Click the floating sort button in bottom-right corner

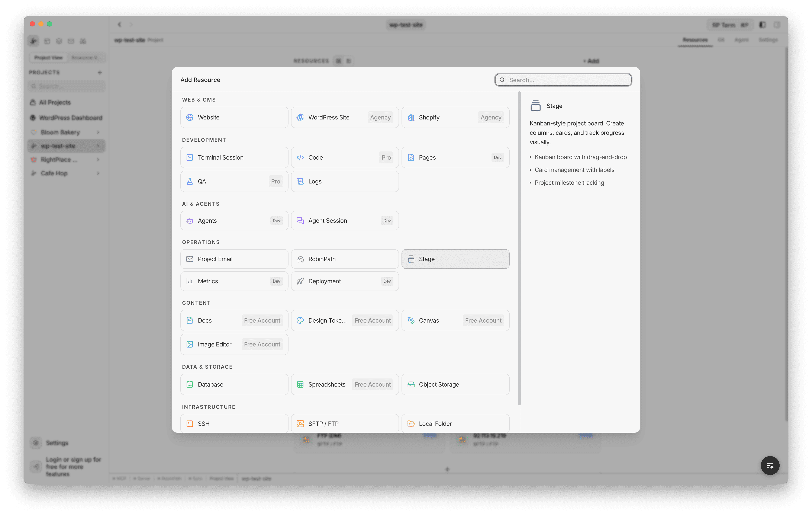click(x=770, y=465)
